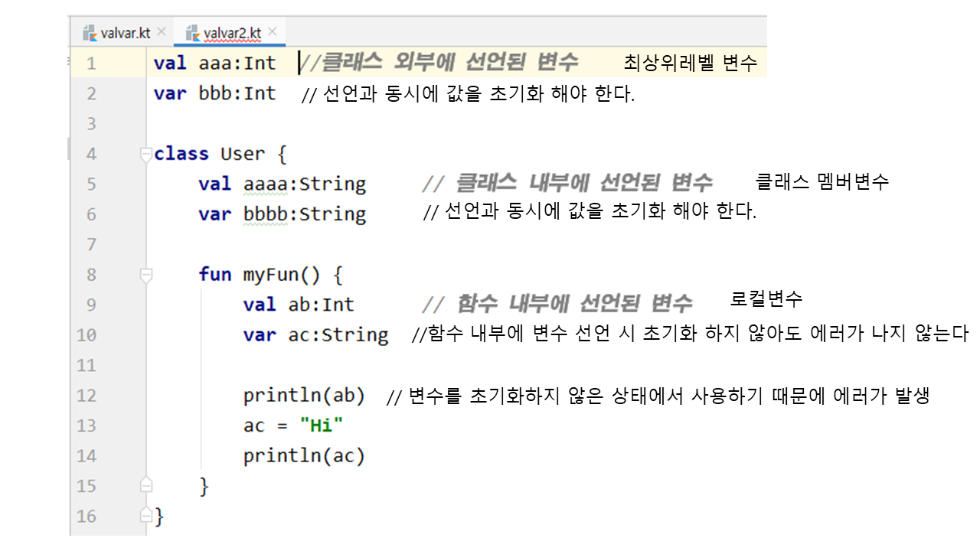Click the println(ac) statement
The width and height of the screenshot is (980, 551).
tap(304, 456)
